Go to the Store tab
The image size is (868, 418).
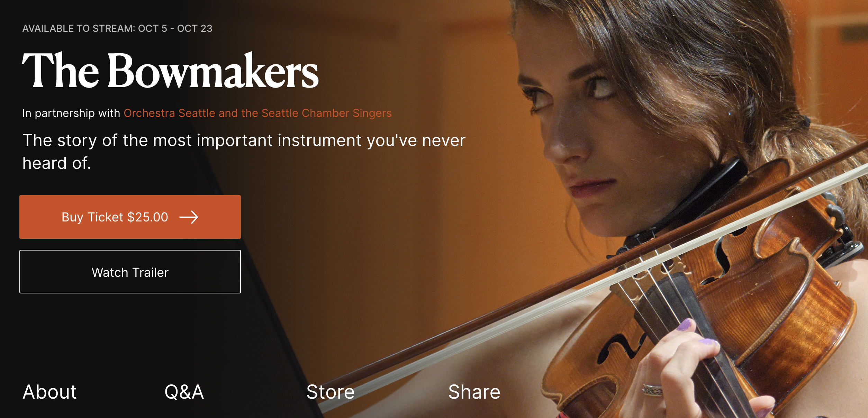pos(330,392)
